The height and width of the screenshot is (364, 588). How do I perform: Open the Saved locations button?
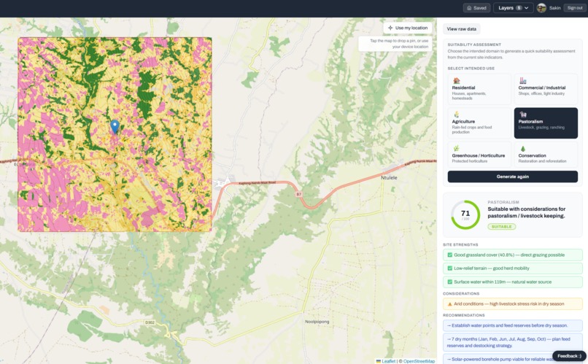(x=476, y=8)
